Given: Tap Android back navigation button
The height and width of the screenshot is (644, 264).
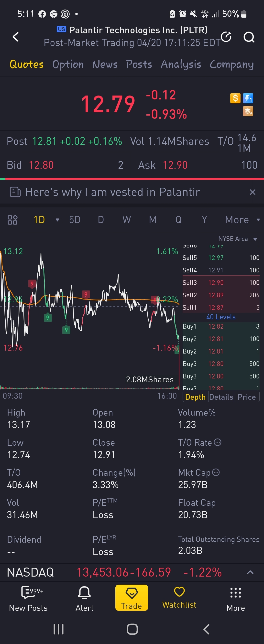Looking at the screenshot, I should click(x=206, y=629).
